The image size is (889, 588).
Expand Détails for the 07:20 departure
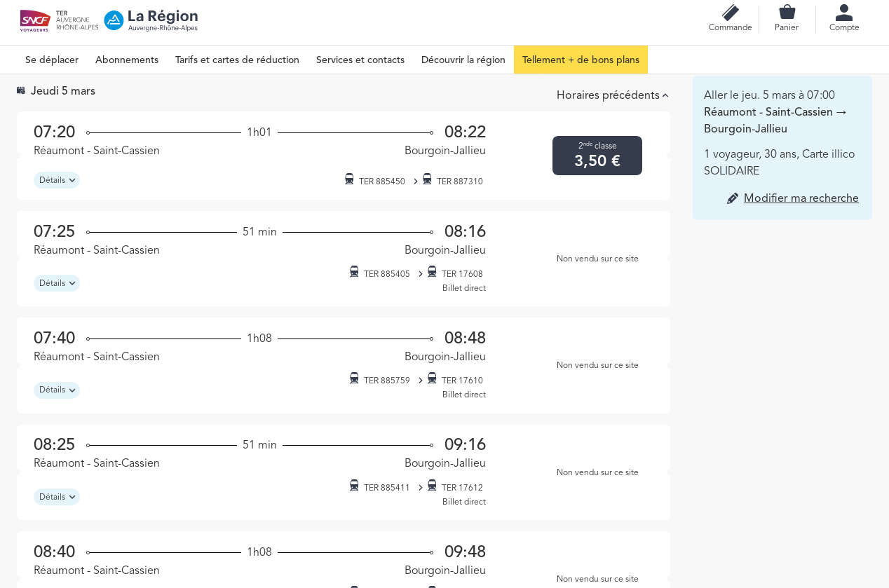click(x=57, y=180)
